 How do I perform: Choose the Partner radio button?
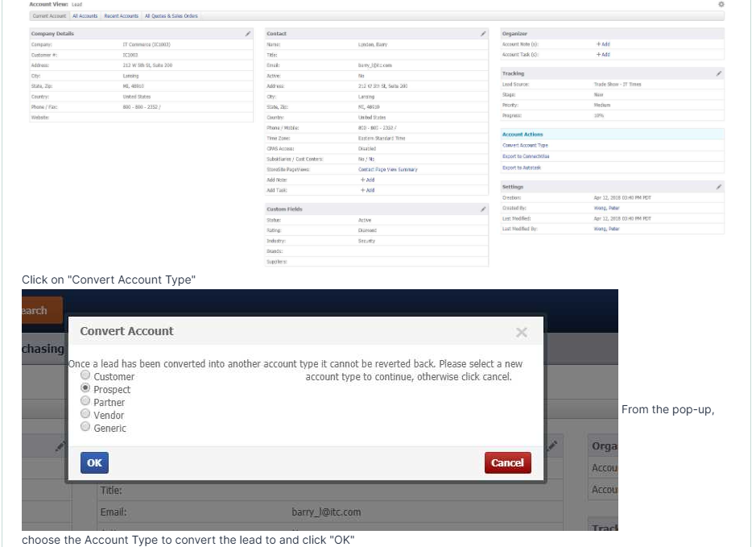pyautogui.click(x=85, y=401)
